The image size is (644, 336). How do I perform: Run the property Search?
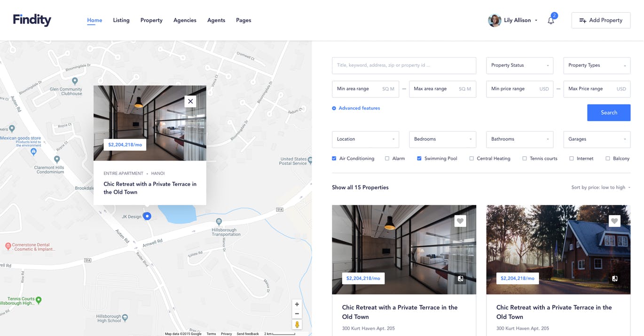609,112
